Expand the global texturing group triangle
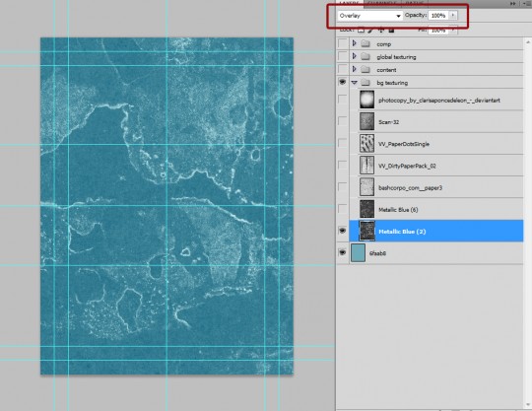532x411 pixels. (x=355, y=56)
